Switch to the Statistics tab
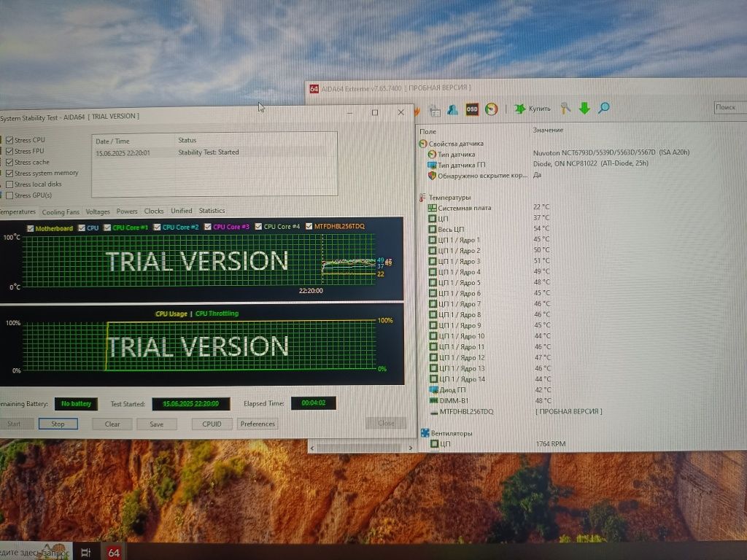 coord(212,211)
